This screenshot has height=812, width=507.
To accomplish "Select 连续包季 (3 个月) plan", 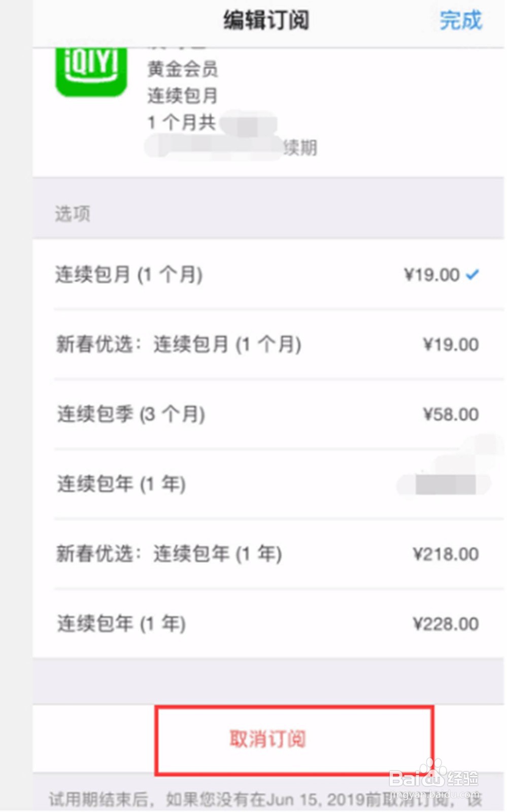I will [x=131, y=414].
